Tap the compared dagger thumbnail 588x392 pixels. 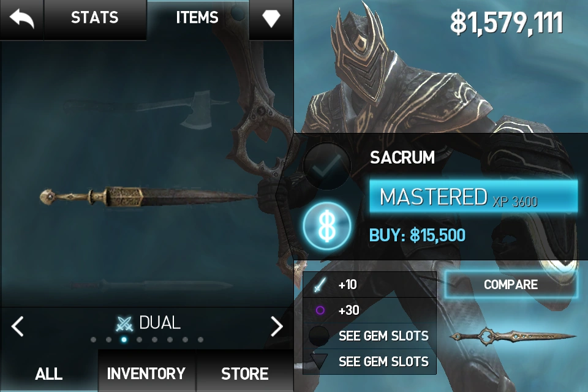[512, 336]
